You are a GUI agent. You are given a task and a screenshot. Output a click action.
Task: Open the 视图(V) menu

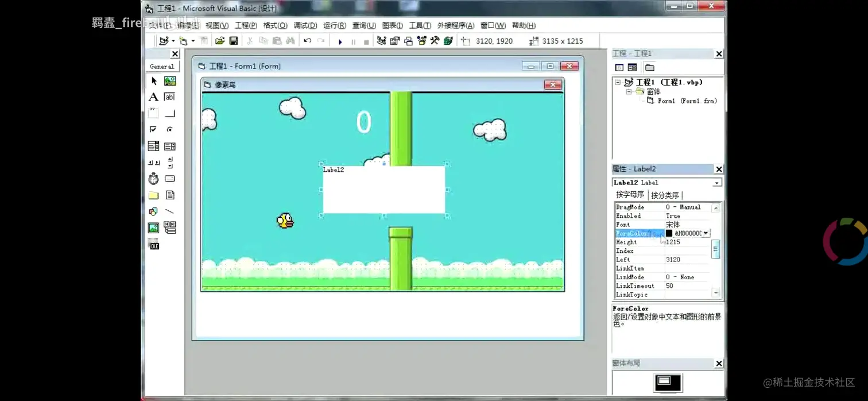click(217, 25)
